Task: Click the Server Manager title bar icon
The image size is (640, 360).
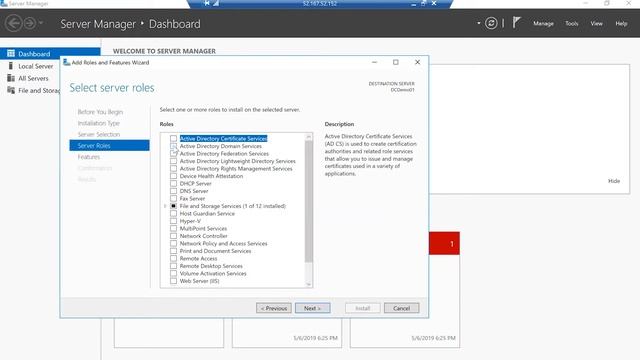Action: click(x=4, y=3)
